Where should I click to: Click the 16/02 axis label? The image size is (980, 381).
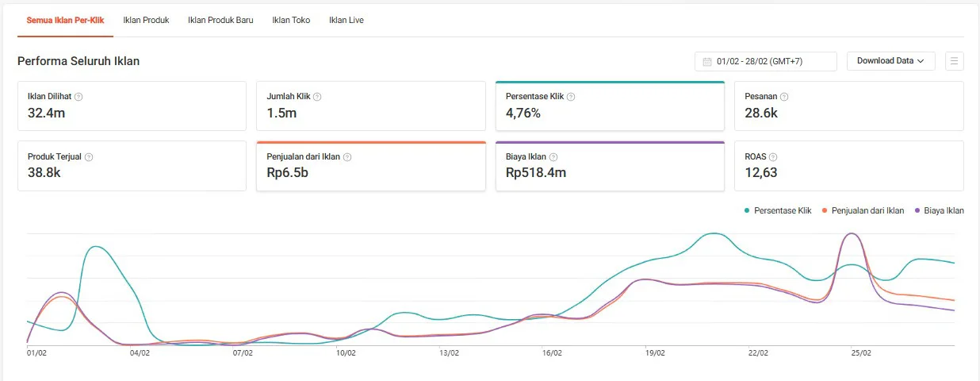pos(552,353)
